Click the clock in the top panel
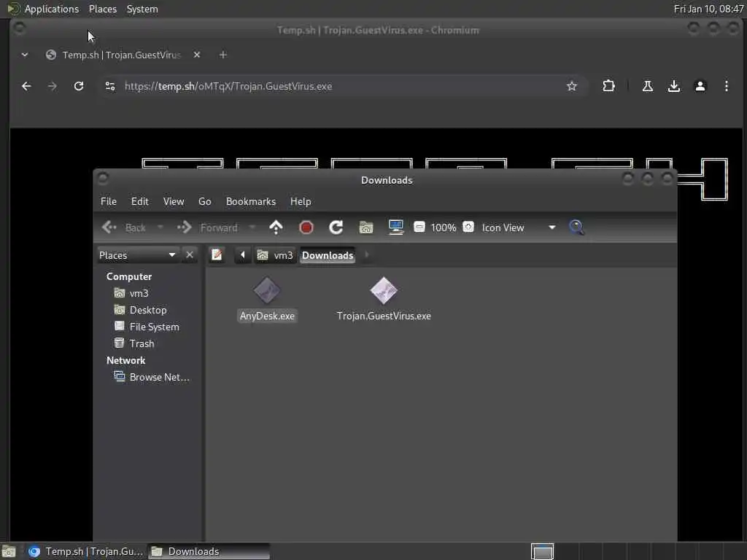Screen dimensions: 747x560 708,9
